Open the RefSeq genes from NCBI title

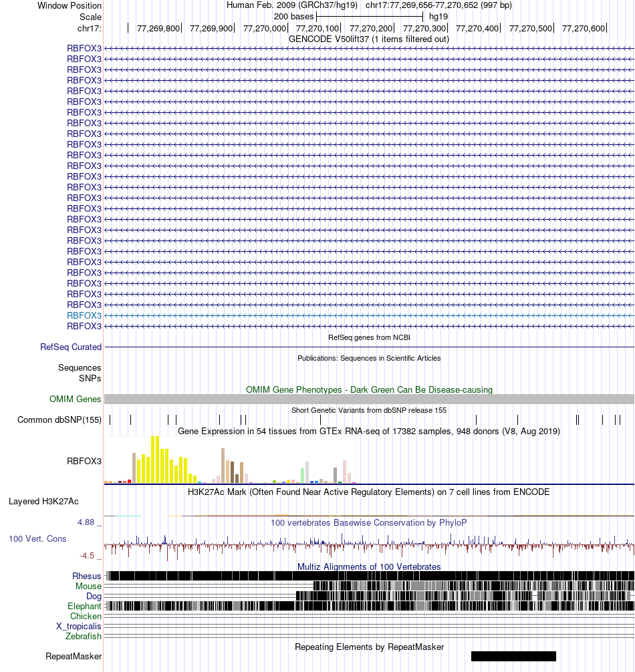pos(369,338)
